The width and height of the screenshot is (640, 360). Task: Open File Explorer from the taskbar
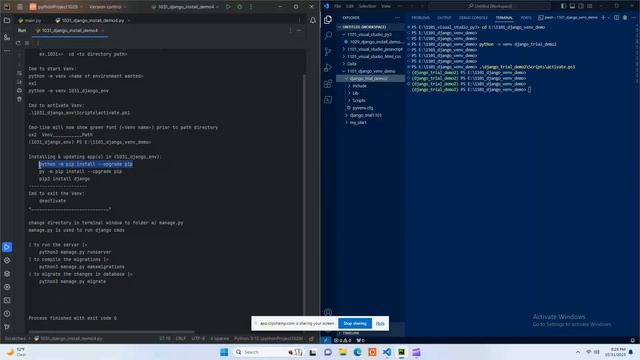click(x=342, y=352)
